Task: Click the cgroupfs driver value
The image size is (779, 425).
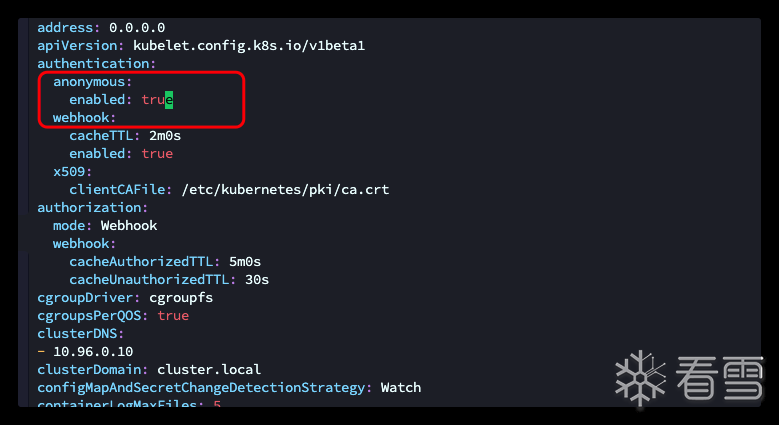Action: [x=181, y=298]
